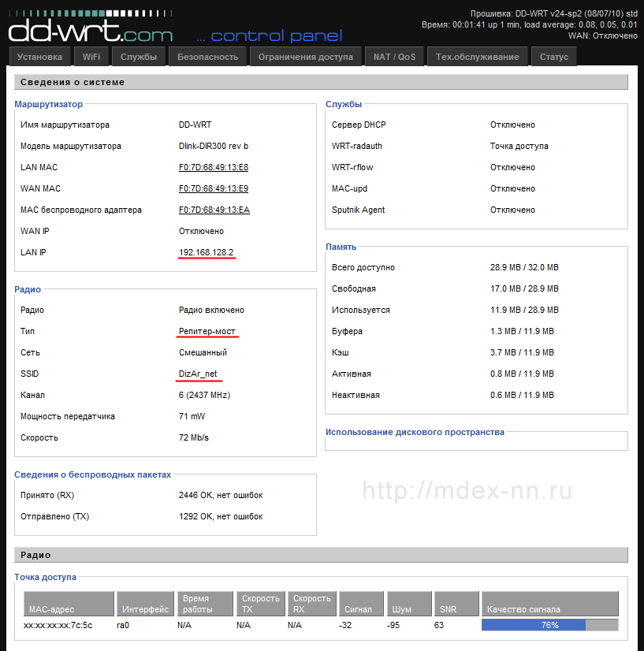Select the Статус tab
Viewport: 644px width, 651px height.
coord(554,57)
